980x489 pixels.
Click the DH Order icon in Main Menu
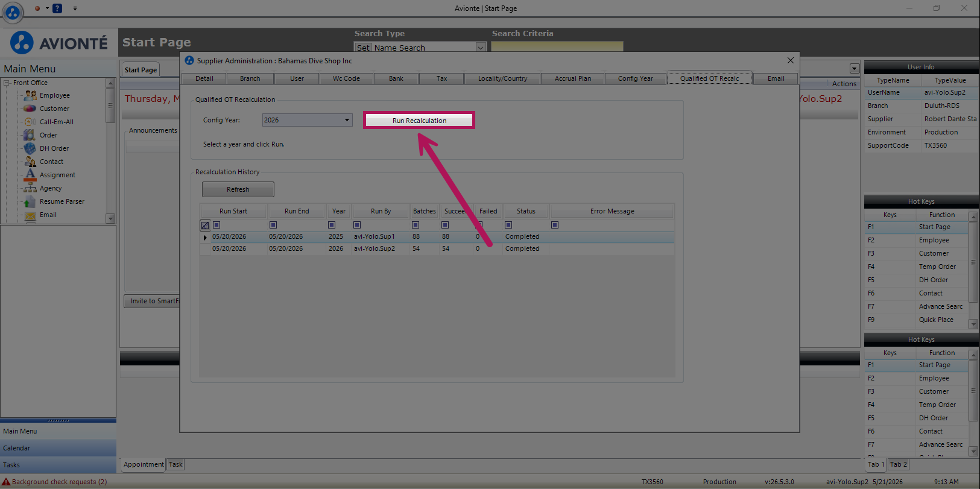[x=30, y=148]
